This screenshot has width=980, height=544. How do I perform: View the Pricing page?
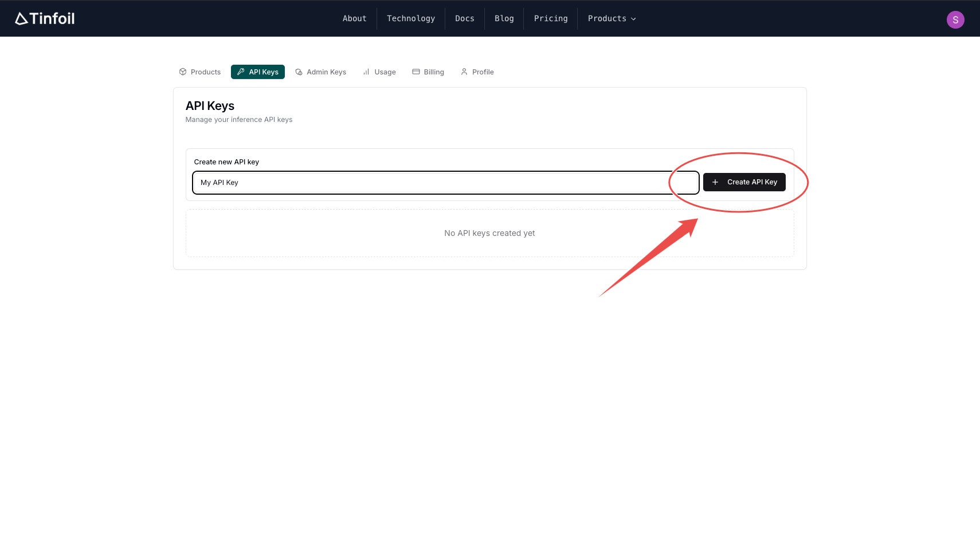point(551,18)
